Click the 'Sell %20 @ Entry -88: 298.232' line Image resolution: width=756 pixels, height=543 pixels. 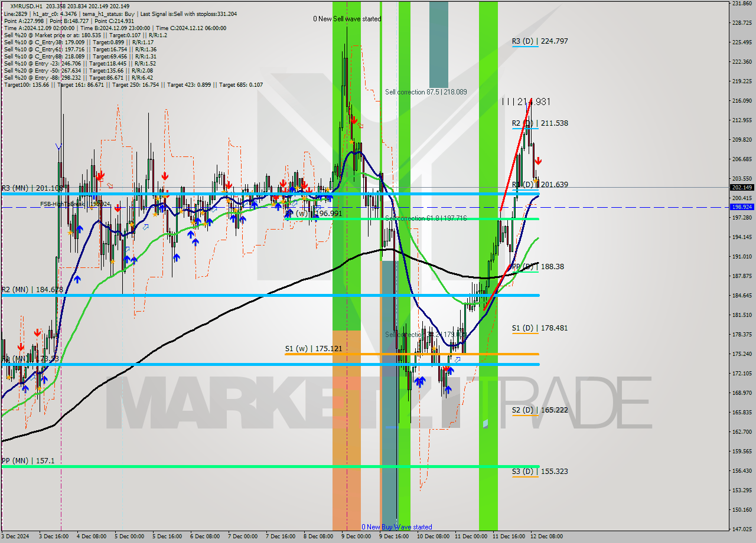(x=79, y=77)
